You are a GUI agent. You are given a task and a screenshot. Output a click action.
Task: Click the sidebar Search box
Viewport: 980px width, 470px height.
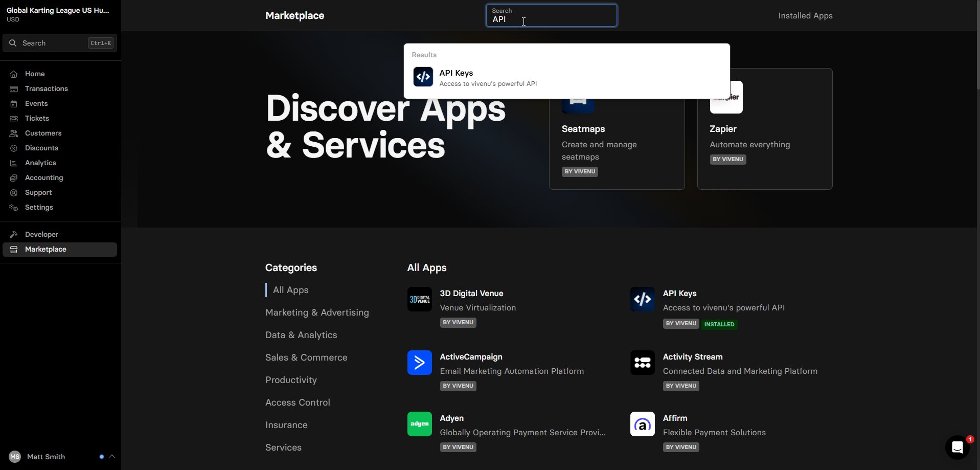click(60, 43)
